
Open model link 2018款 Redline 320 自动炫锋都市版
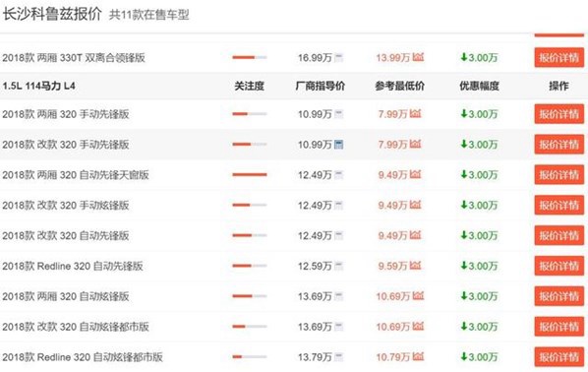[x=83, y=357]
